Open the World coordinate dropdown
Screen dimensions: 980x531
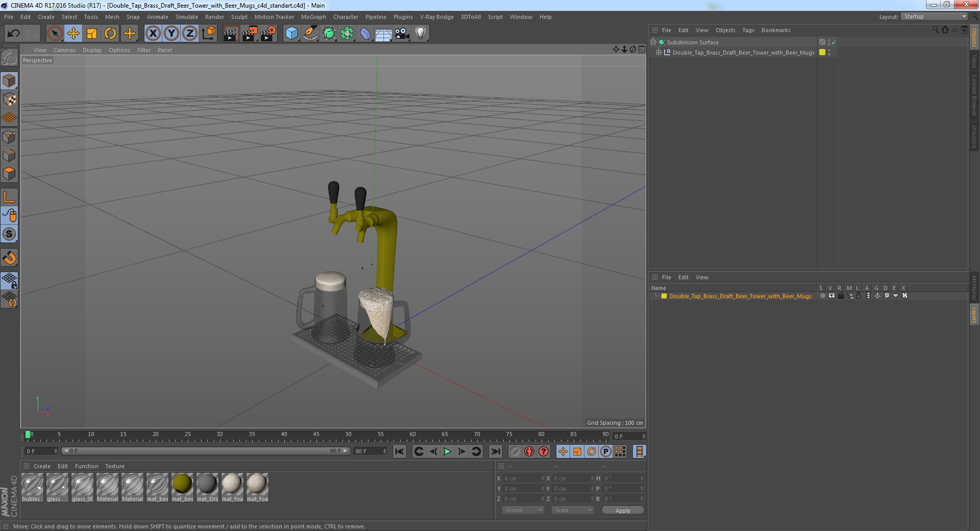pos(523,510)
